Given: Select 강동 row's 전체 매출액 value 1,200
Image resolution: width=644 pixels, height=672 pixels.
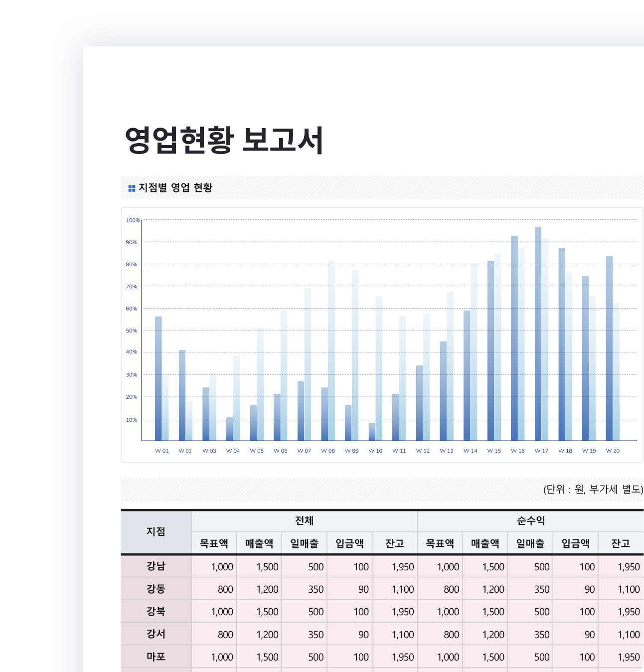Looking at the screenshot, I should (267, 589).
